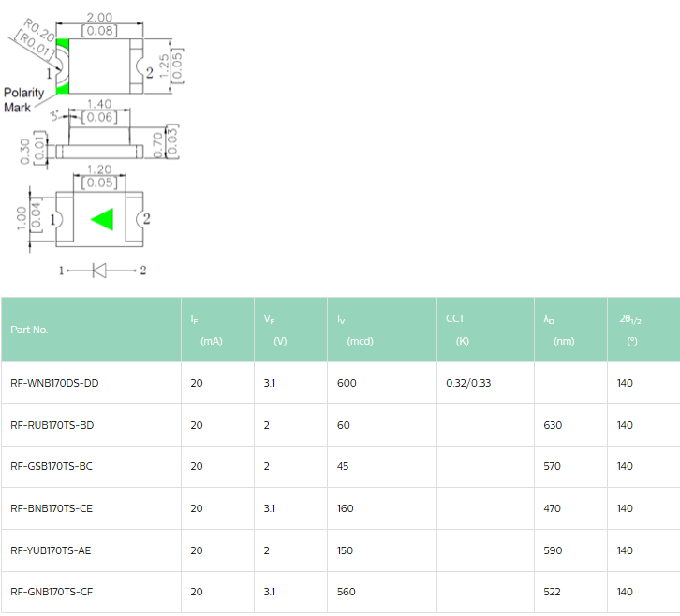The image size is (680, 616).
Task: Open the RF-BNB170TS-CE part entry
Action: 52,508
